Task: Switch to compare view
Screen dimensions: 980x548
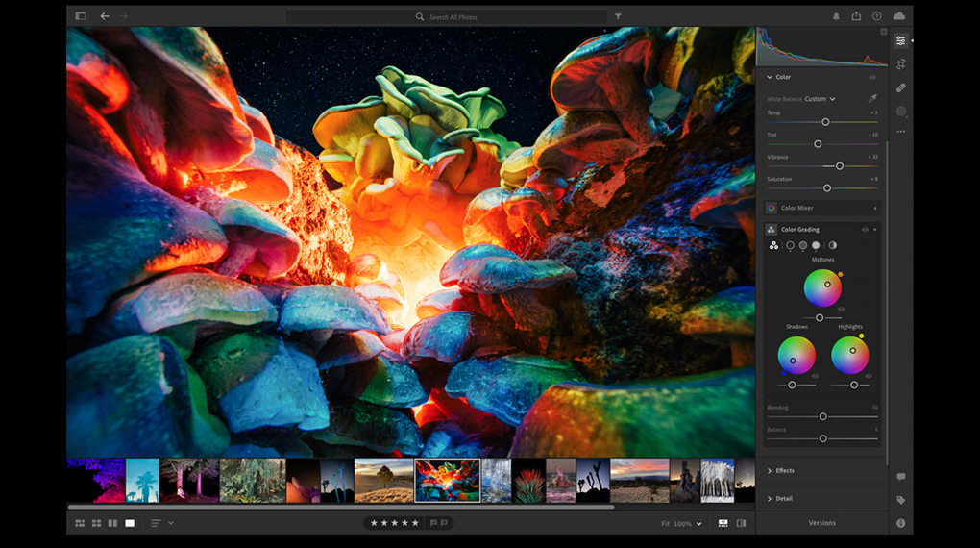Action: [x=112, y=523]
